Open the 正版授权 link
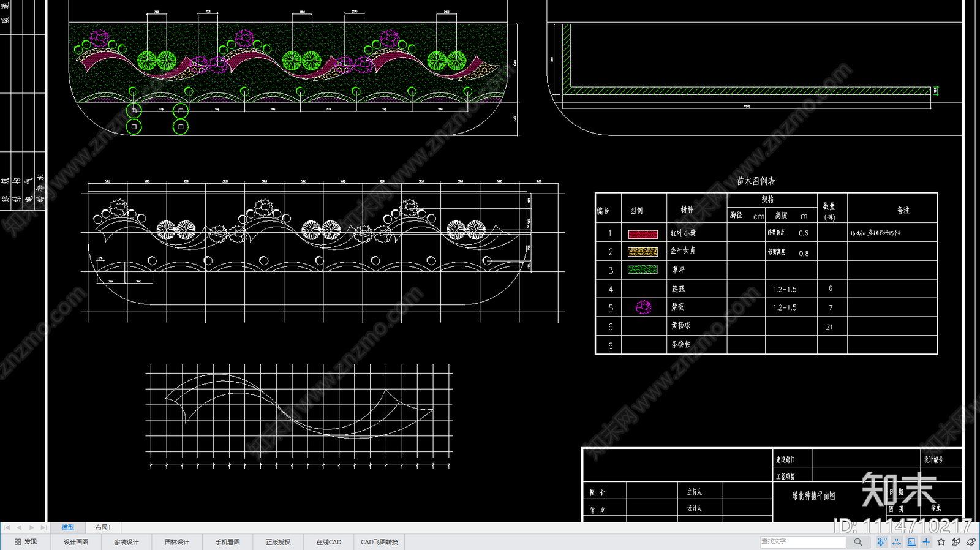The height and width of the screenshot is (550, 980). (x=278, y=542)
